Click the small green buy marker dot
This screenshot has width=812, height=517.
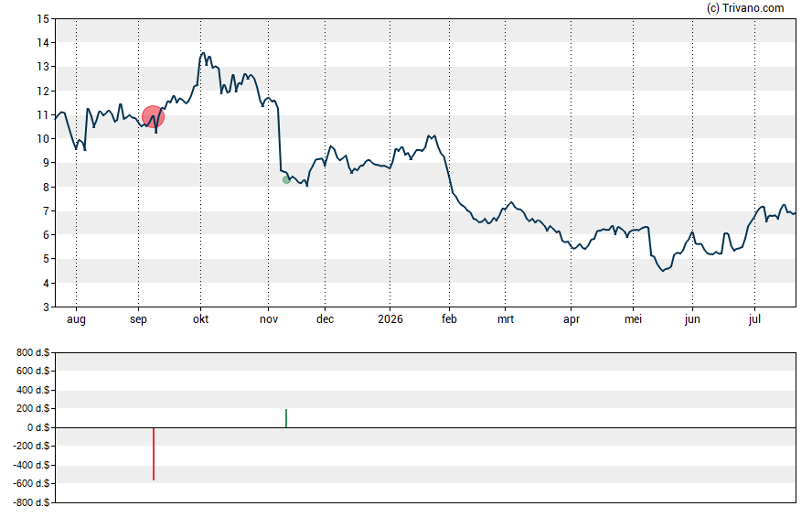(286, 179)
